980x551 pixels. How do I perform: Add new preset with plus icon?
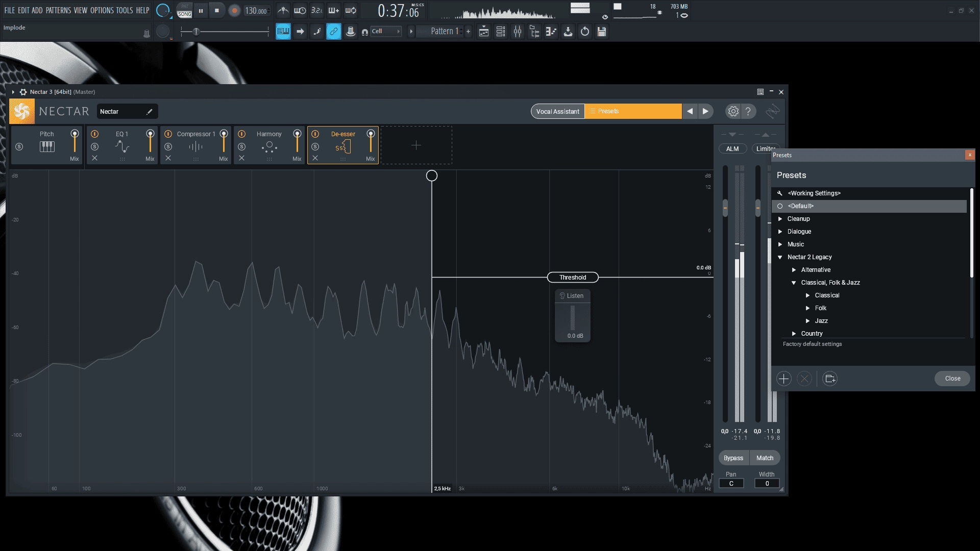tap(784, 379)
